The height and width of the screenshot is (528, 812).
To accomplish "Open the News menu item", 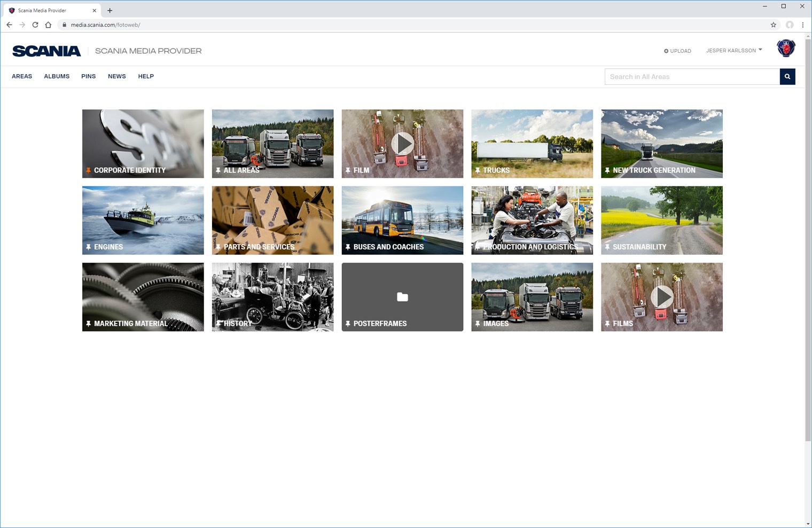I will point(117,76).
